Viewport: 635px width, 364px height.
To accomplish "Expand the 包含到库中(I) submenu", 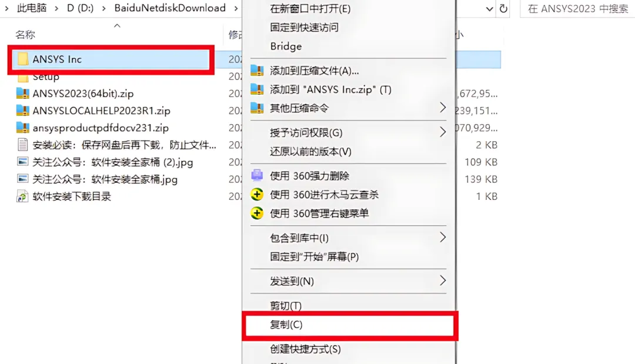I will tap(443, 238).
